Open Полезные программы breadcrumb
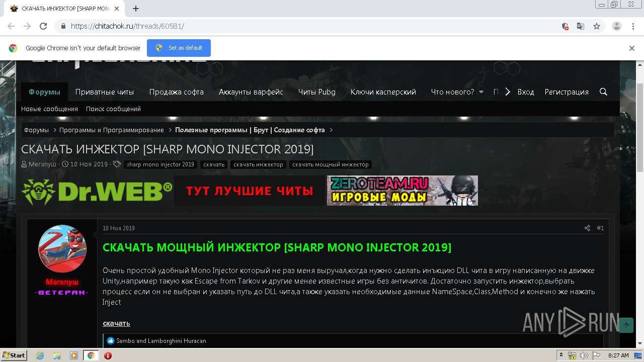This screenshot has width=644, height=362. (250, 130)
